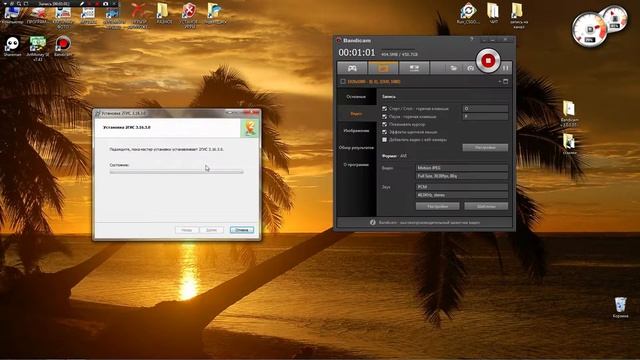Select screen rectangle recording mode
Screen dimensions: 640x360
pyautogui.click(x=383, y=68)
